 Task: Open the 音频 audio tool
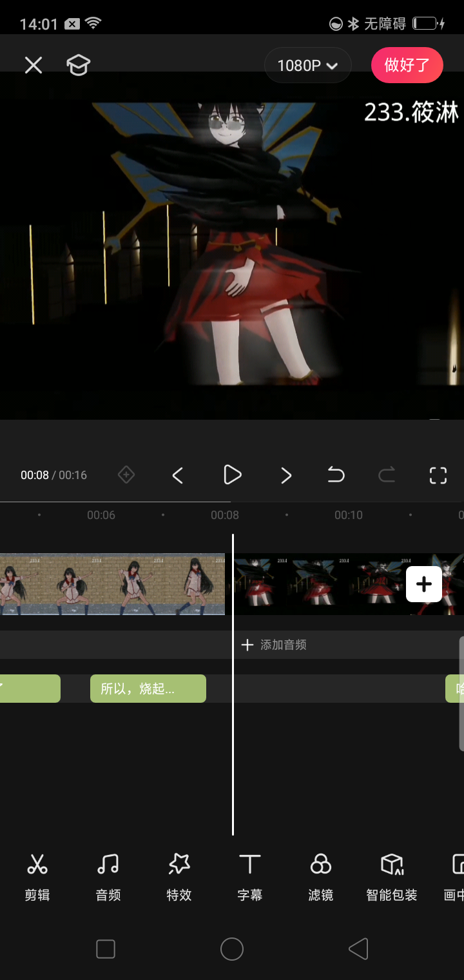(108, 876)
